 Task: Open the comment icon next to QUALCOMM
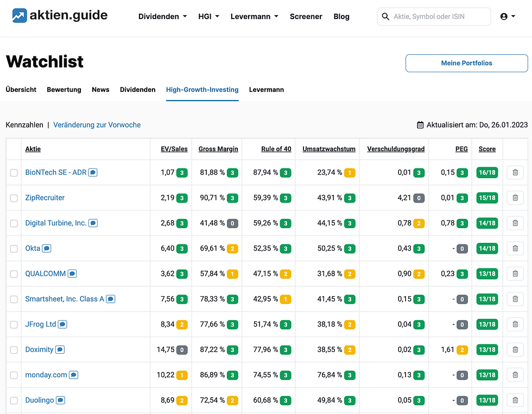(72, 274)
